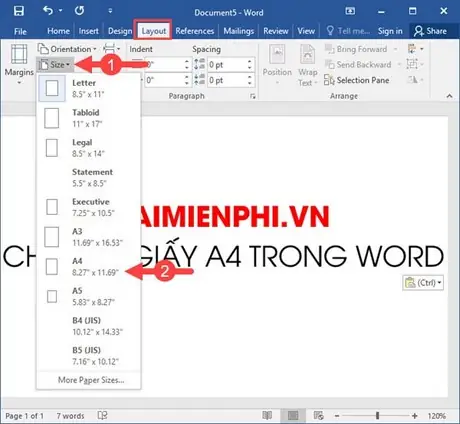
Task: Open the Margins dropdown
Action: pos(19,64)
